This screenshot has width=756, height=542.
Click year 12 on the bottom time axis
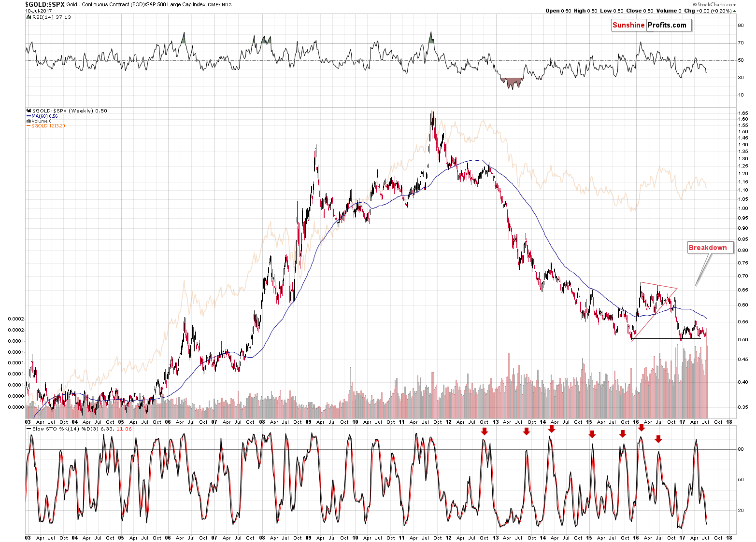[449, 537]
